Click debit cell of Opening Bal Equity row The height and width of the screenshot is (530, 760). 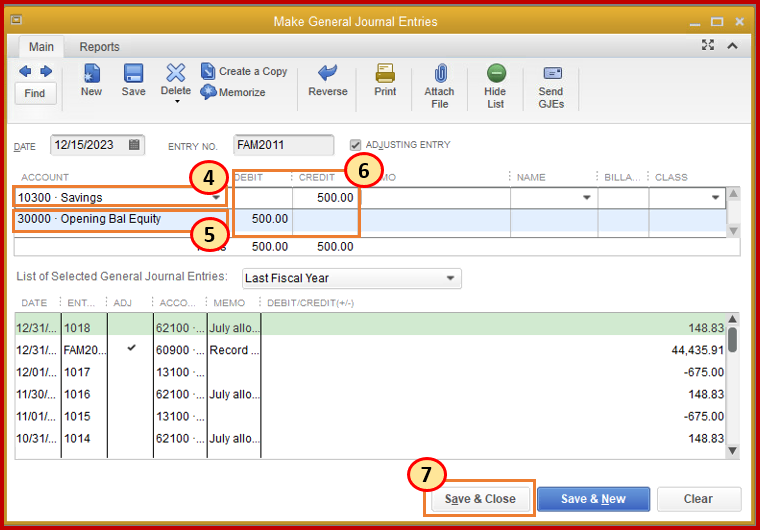tap(262, 219)
